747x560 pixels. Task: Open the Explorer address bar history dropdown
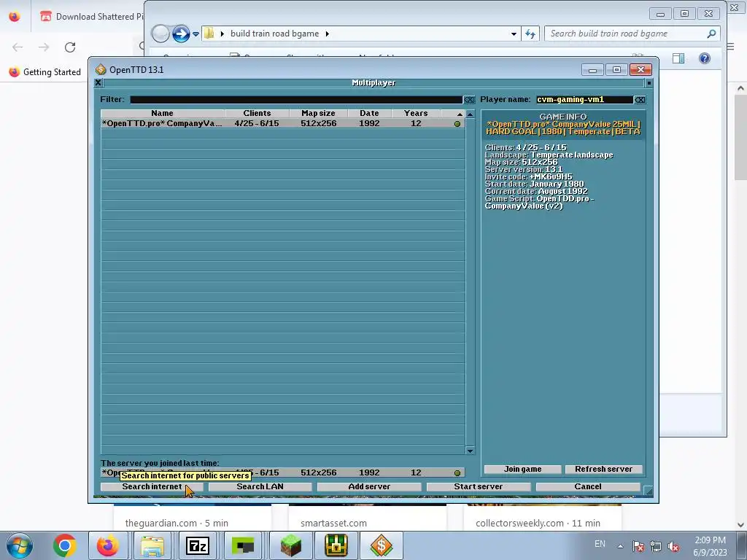click(514, 34)
